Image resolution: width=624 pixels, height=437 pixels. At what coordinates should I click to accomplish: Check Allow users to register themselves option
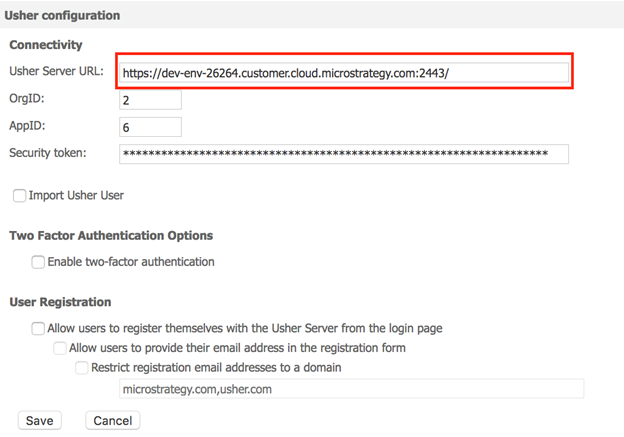pyautogui.click(x=38, y=328)
